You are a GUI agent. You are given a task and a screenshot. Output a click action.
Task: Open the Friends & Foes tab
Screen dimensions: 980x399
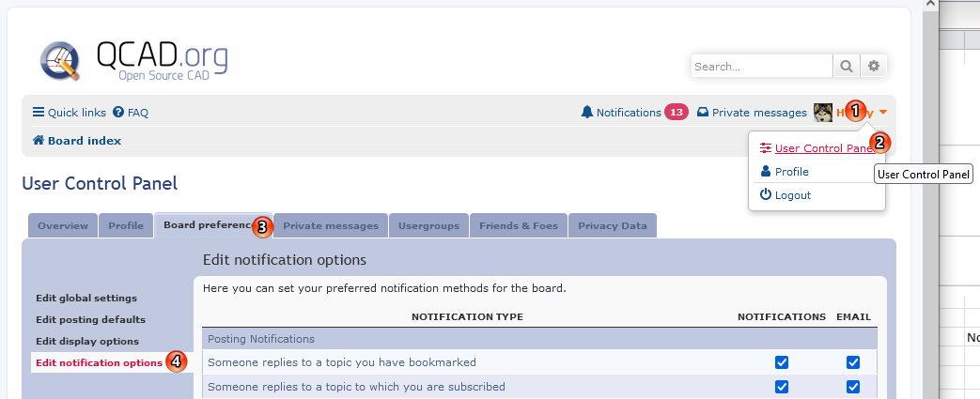tap(518, 226)
